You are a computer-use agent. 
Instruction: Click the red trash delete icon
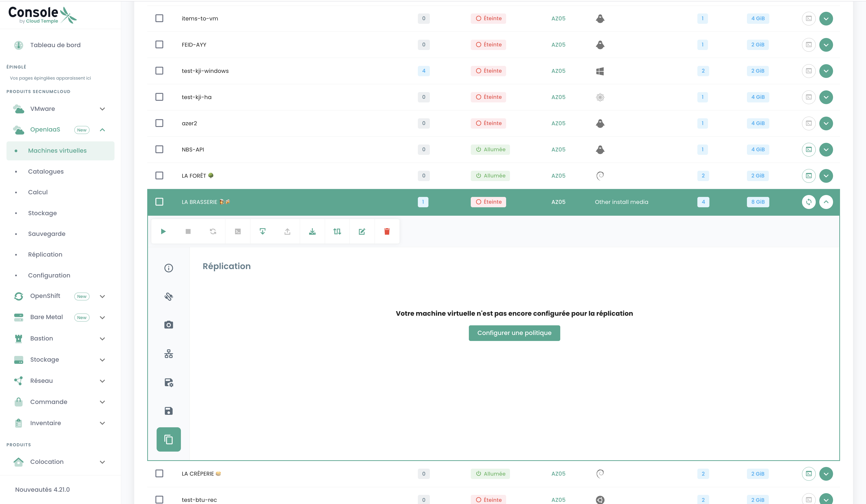(x=387, y=232)
